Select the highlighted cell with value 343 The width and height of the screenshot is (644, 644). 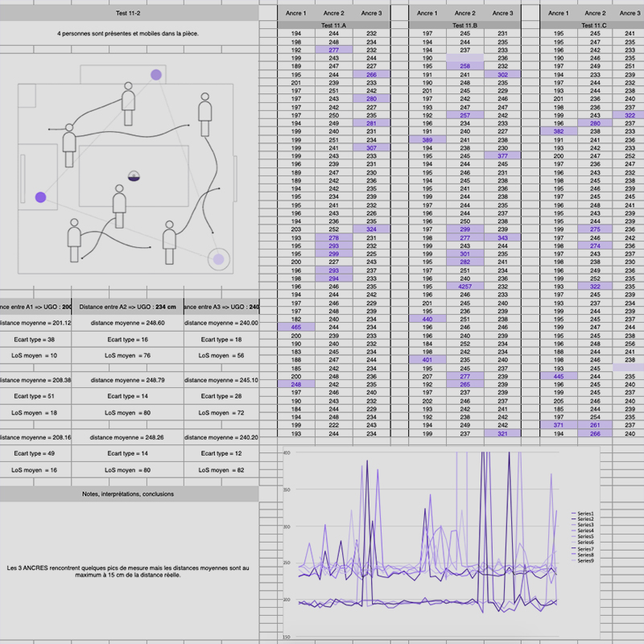502,237
